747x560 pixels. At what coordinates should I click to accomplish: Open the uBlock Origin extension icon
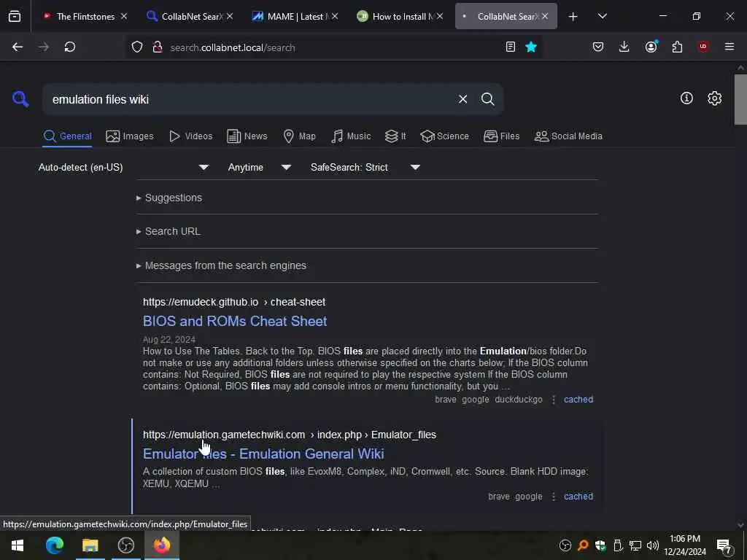tap(703, 47)
